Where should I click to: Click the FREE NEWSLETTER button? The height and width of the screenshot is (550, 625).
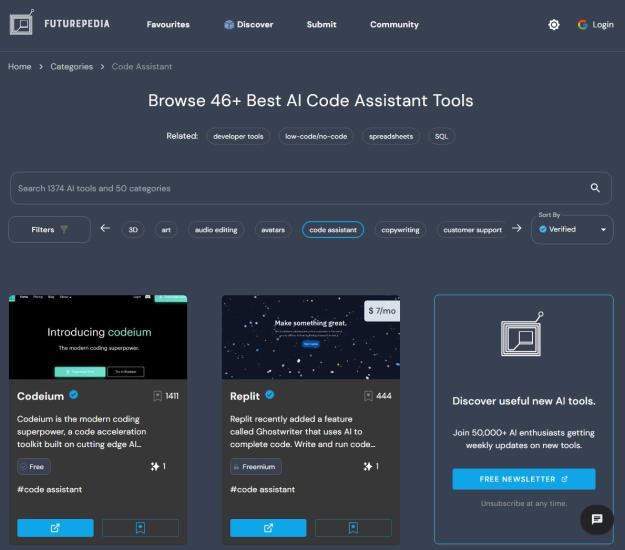524,479
